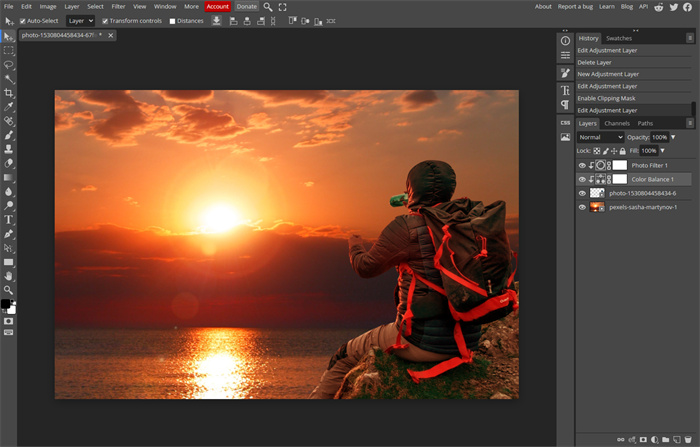Image resolution: width=700 pixels, height=447 pixels.
Task: Open the Layer auto-select target dropdown
Action: point(80,20)
